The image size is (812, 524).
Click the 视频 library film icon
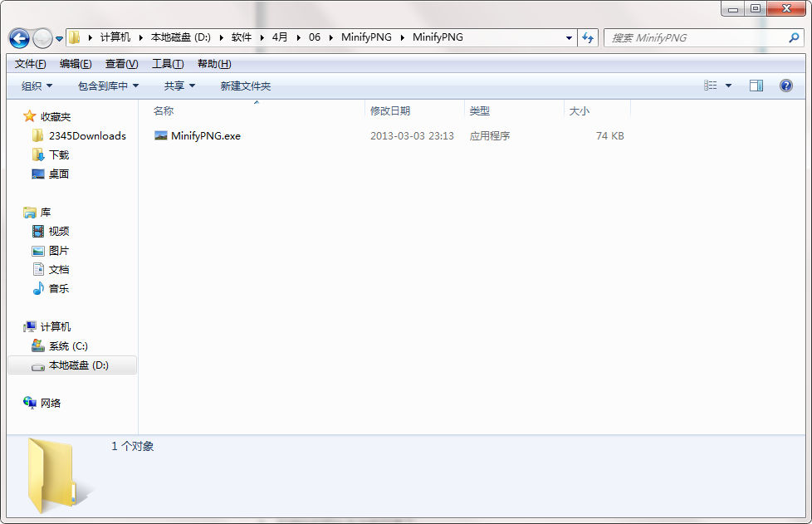(38, 231)
